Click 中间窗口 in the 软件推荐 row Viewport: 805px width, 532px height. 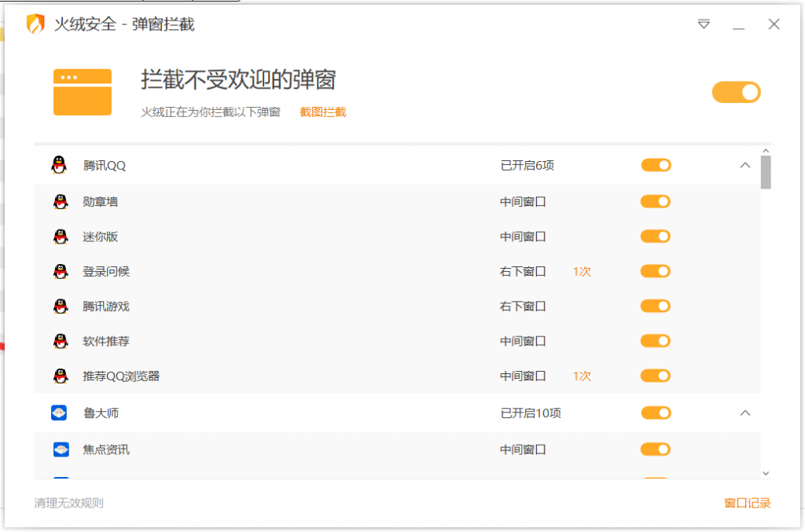click(x=523, y=341)
